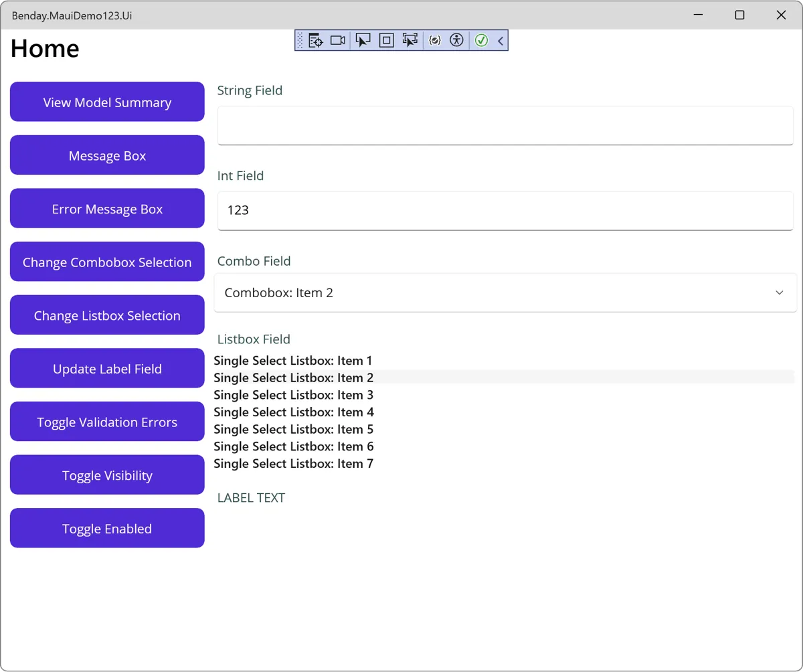Open accessibility scan figure icon
803x672 pixels.
pos(456,41)
